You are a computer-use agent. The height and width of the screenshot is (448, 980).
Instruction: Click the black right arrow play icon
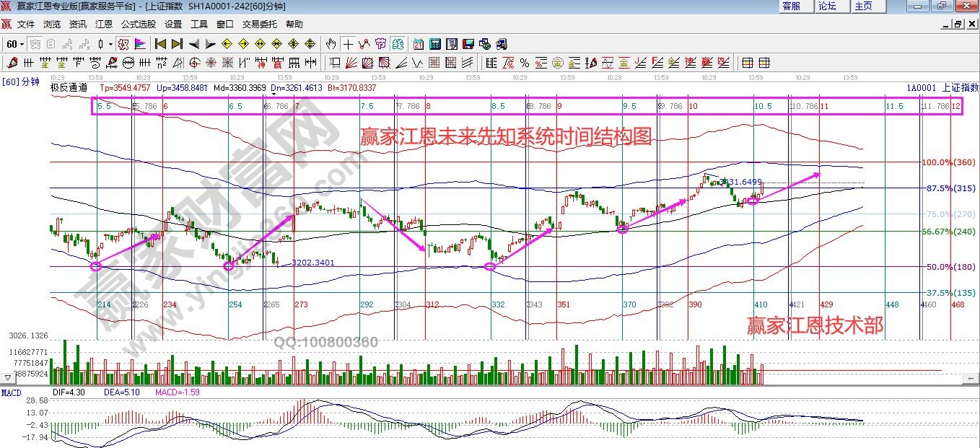pyautogui.click(x=210, y=44)
